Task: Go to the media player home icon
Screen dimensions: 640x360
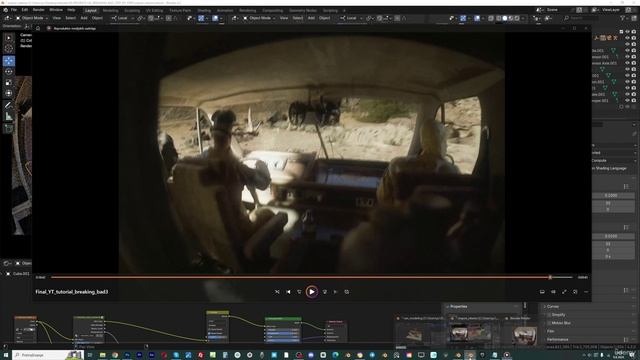Action: click(x=38, y=28)
